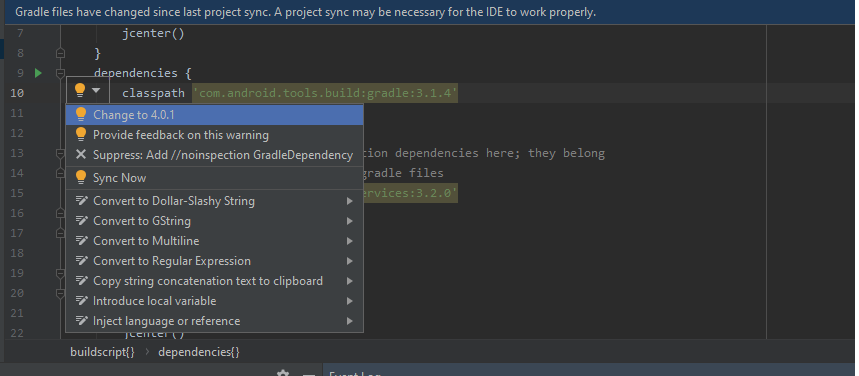Click the dependencies { text on line 9
The height and width of the screenshot is (376, 859).
tap(142, 73)
